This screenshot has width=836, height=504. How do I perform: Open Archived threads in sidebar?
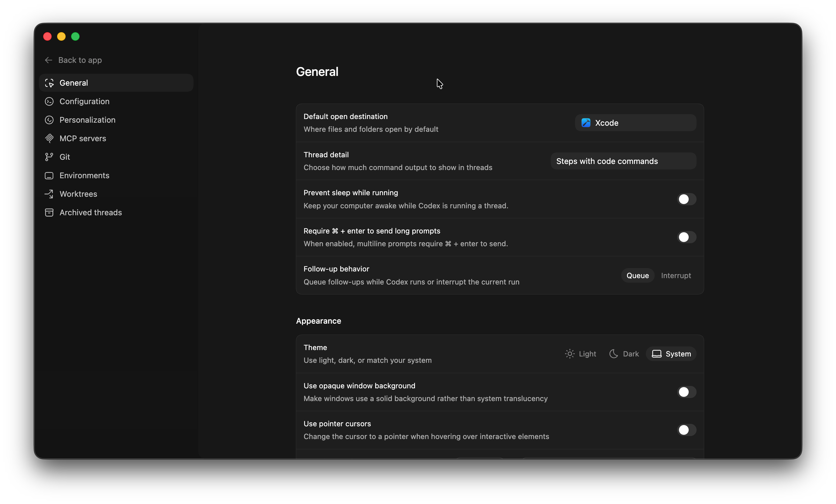pos(116,213)
